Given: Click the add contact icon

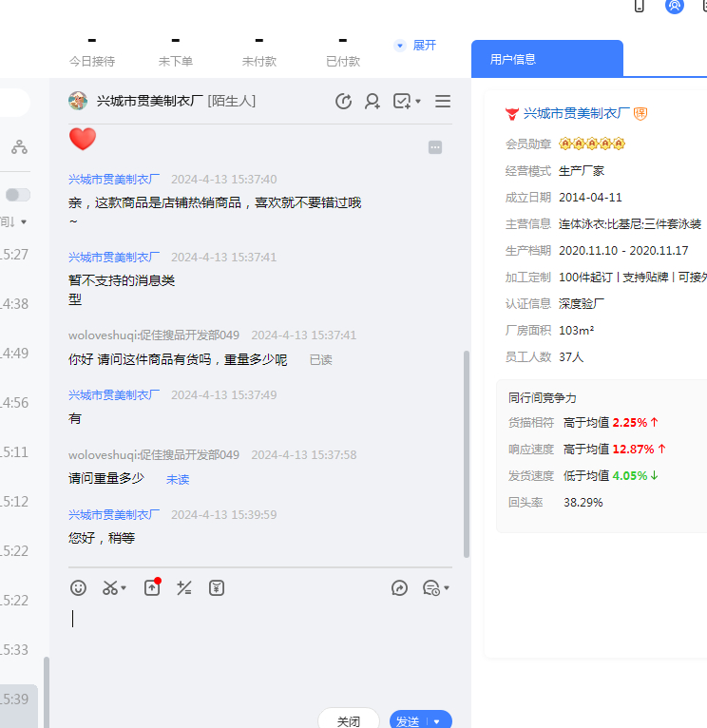Looking at the screenshot, I should (x=373, y=102).
